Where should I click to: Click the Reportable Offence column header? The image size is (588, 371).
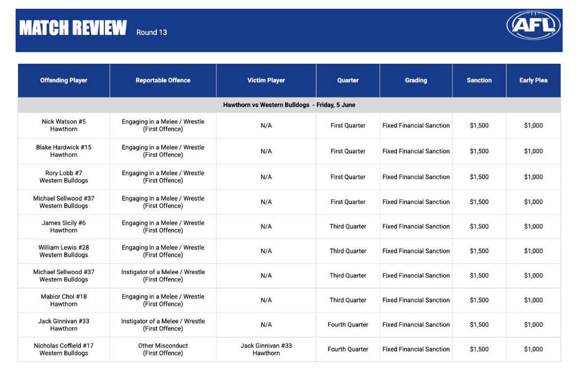163,80
